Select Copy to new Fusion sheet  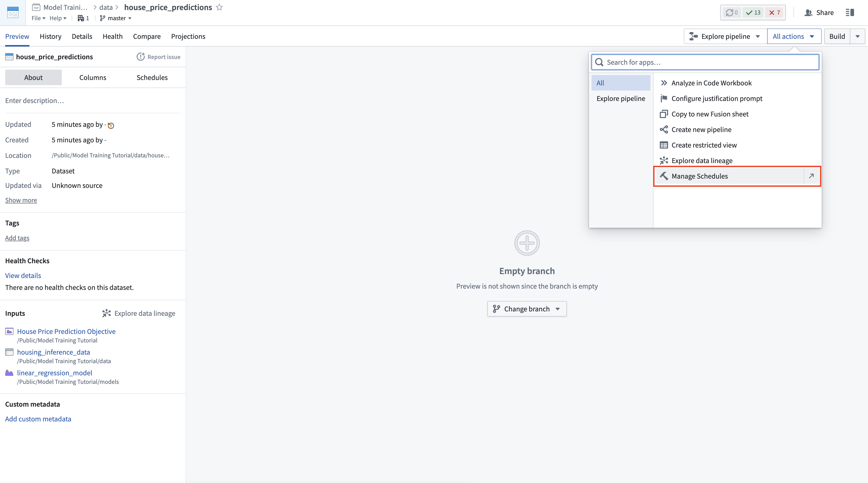coord(737,114)
